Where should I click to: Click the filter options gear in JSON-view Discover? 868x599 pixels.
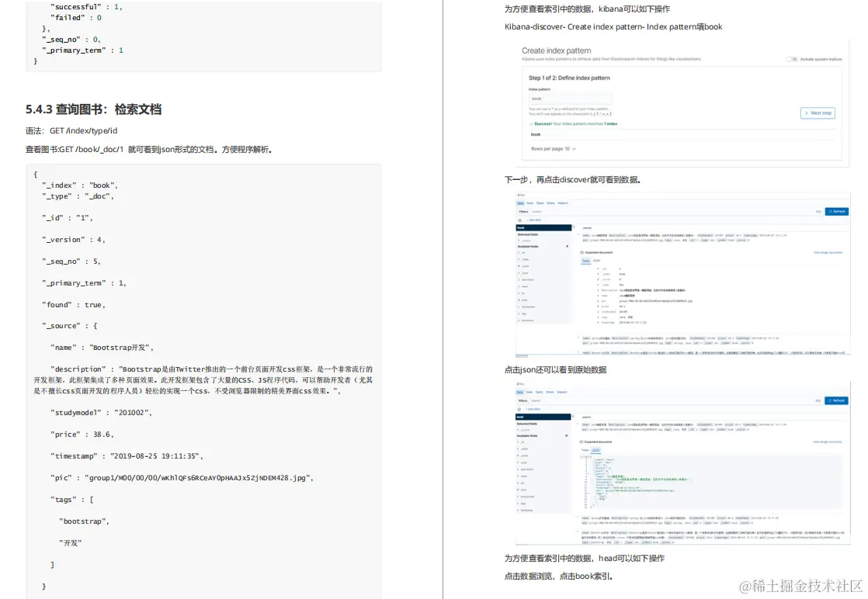click(519, 409)
